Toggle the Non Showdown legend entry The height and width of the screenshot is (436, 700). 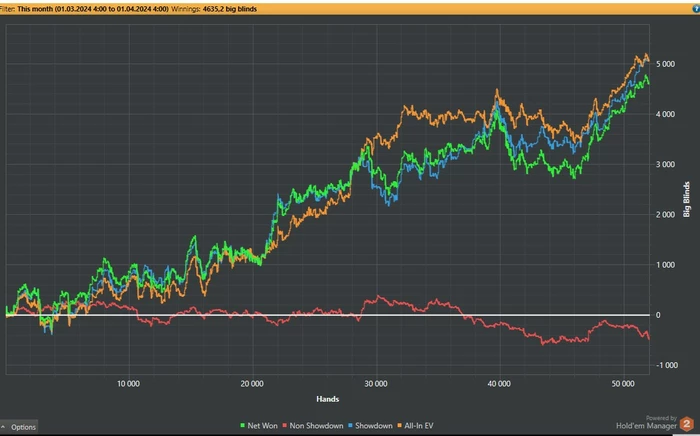[x=312, y=426]
